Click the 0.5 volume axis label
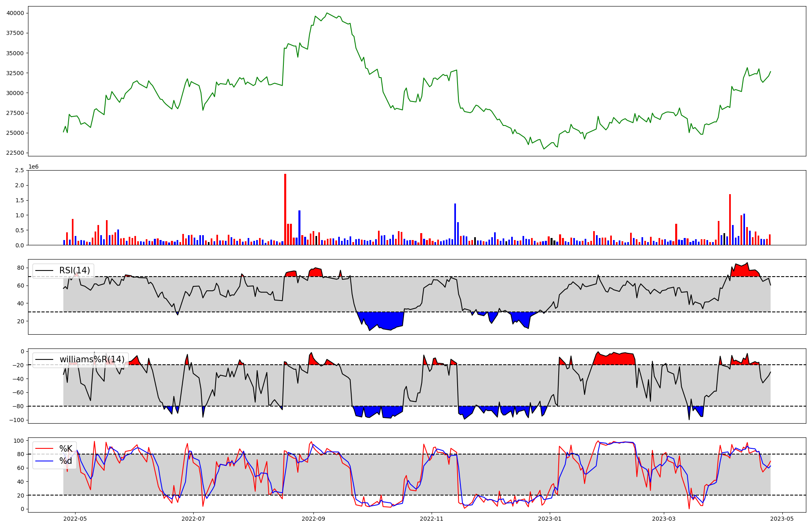 point(19,230)
